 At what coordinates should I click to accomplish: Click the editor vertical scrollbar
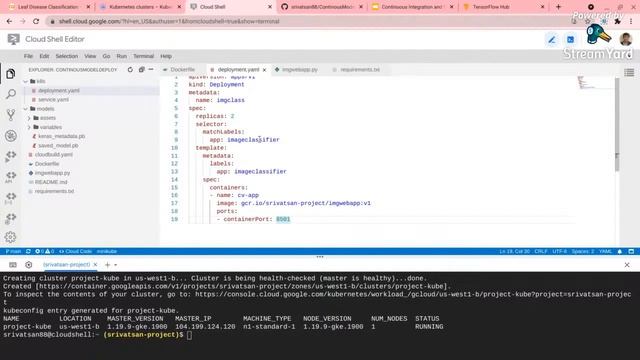(617, 124)
